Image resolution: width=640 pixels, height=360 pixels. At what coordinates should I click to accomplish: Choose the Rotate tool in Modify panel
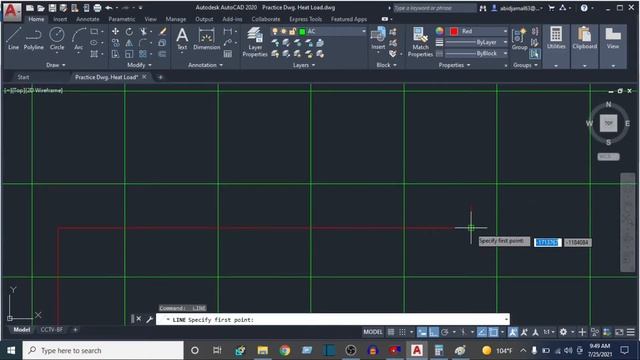point(129,31)
